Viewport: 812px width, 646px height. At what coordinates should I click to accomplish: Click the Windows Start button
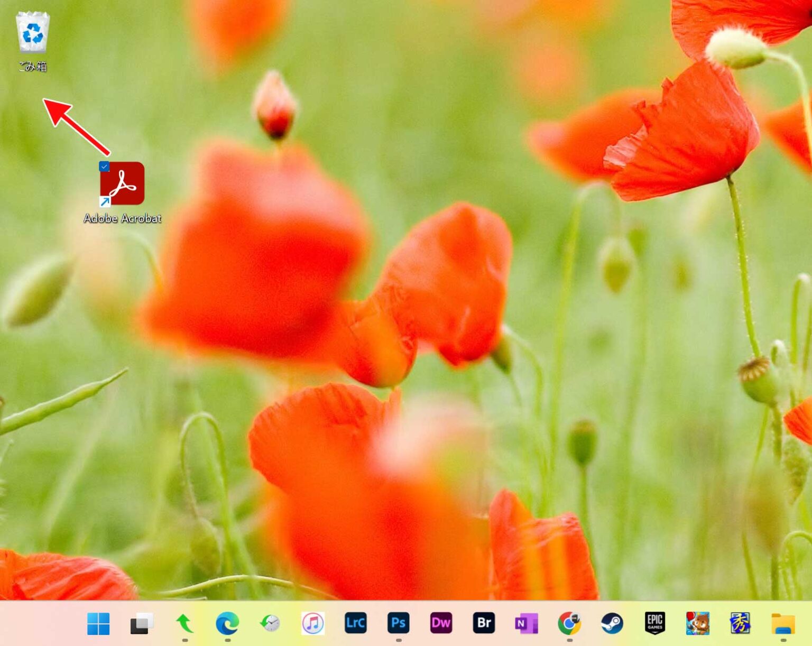[x=98, y=624]
